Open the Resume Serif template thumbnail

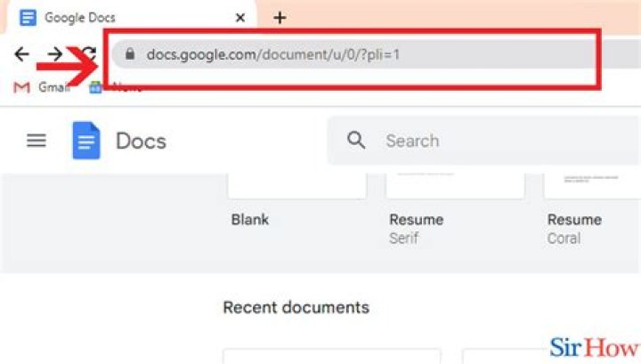(454, 187)
